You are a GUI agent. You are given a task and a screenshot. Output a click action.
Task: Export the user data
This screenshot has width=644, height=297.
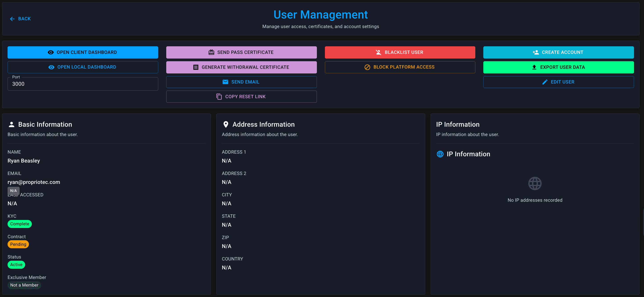(x=559, y=67)
